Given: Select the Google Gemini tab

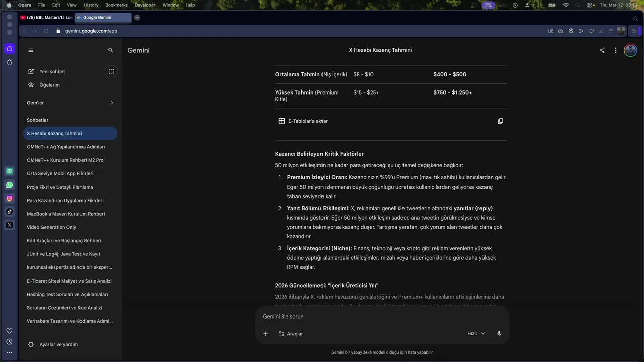Looking at the screenshot, I should click(x=103, y=18).
